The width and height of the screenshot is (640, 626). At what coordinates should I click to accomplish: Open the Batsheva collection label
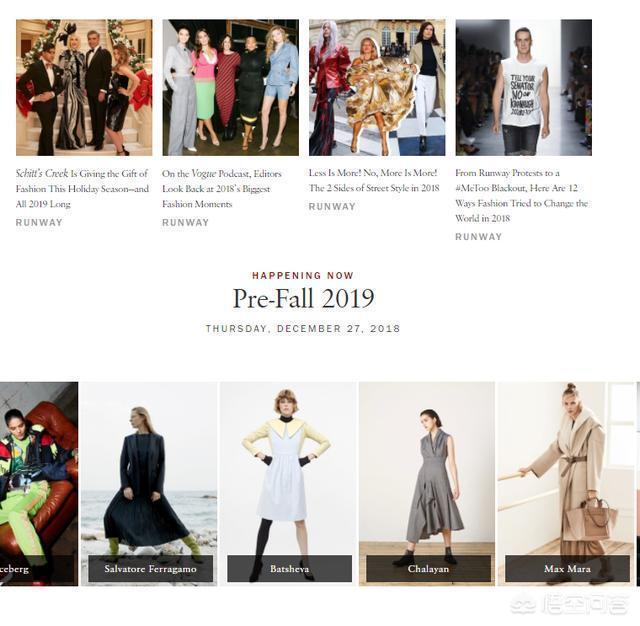click(x=289, y=568)
